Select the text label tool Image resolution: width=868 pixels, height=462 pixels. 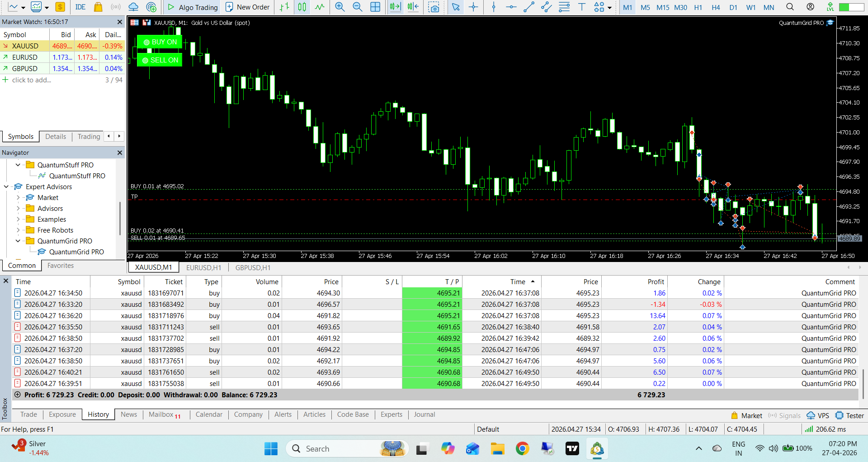click(x=582, y=7)
